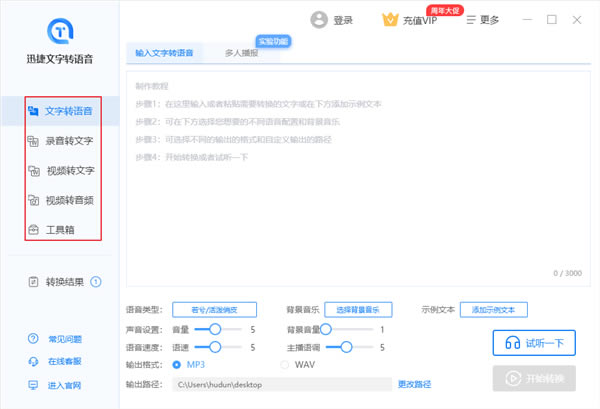
Task: Click the 制作教程 heading text
Action: [152, 86]
